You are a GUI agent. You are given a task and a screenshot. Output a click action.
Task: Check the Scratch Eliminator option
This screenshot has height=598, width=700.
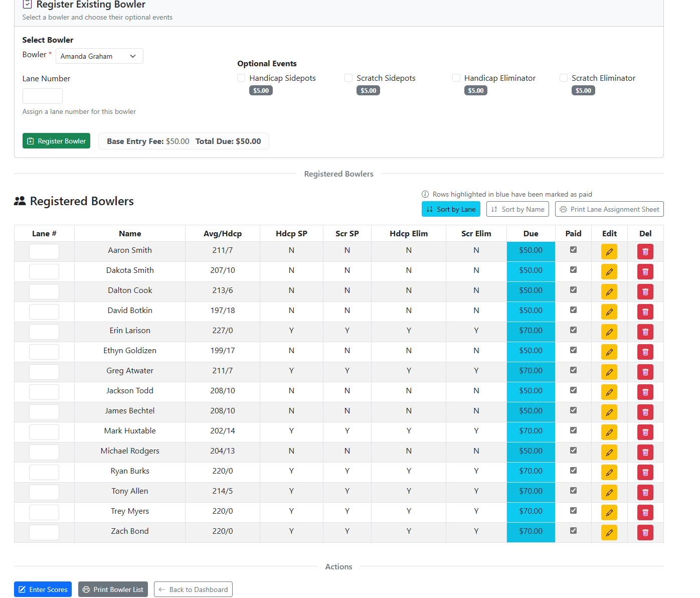coord(564,78)
